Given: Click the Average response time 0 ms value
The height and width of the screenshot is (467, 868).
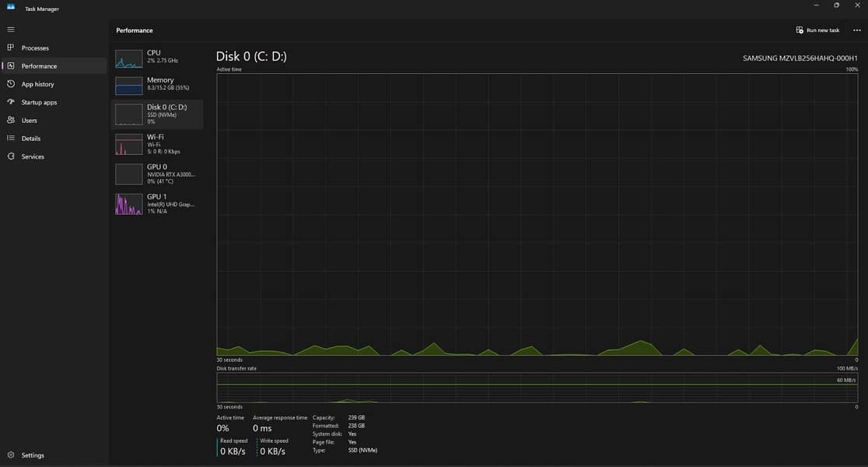Looking at the screenshot, I should point(262,428).
